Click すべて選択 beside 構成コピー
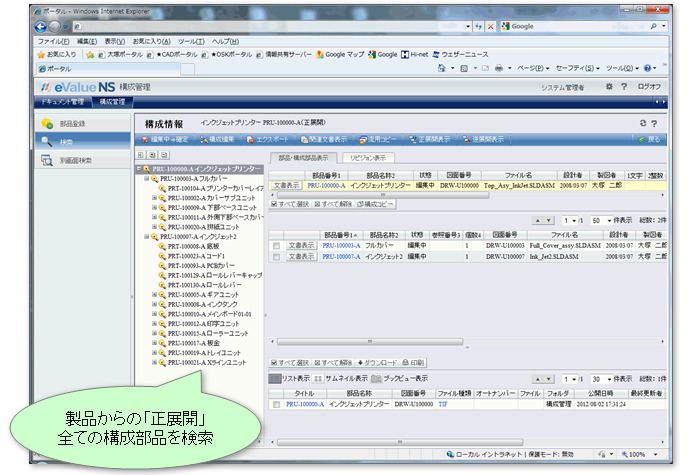Screen dimensions: 700x475 290,204
